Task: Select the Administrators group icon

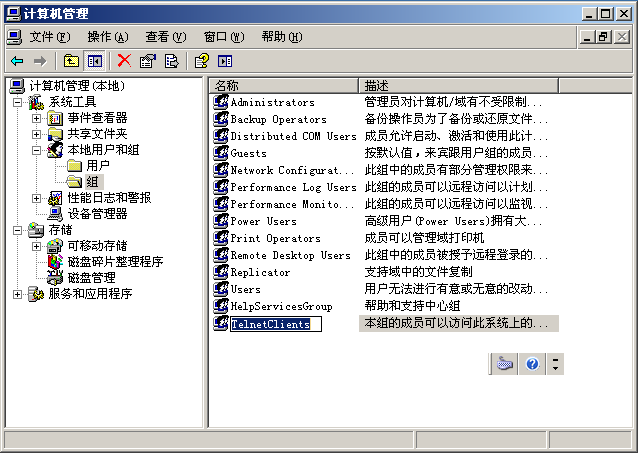Action: (221, 102)
